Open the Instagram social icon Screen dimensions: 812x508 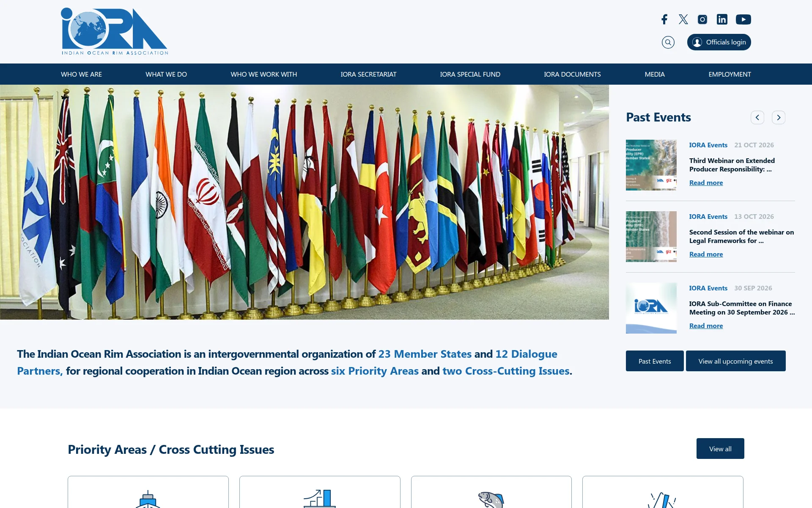point(702,19)
